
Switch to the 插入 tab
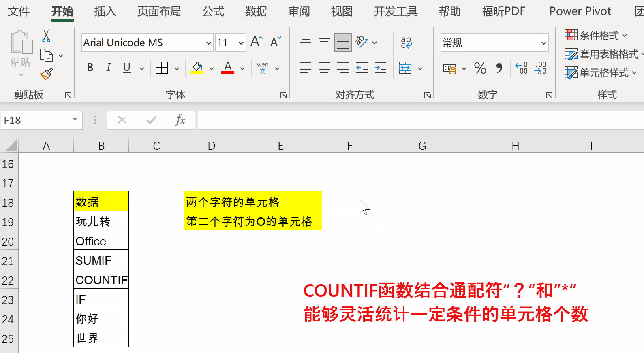tap(105, 11)
